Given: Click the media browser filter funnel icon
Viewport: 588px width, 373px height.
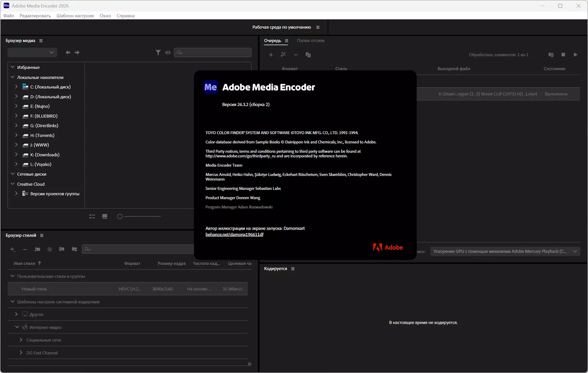Looking at the screenshot, I should pyautogui.click(x=158, y=53).
